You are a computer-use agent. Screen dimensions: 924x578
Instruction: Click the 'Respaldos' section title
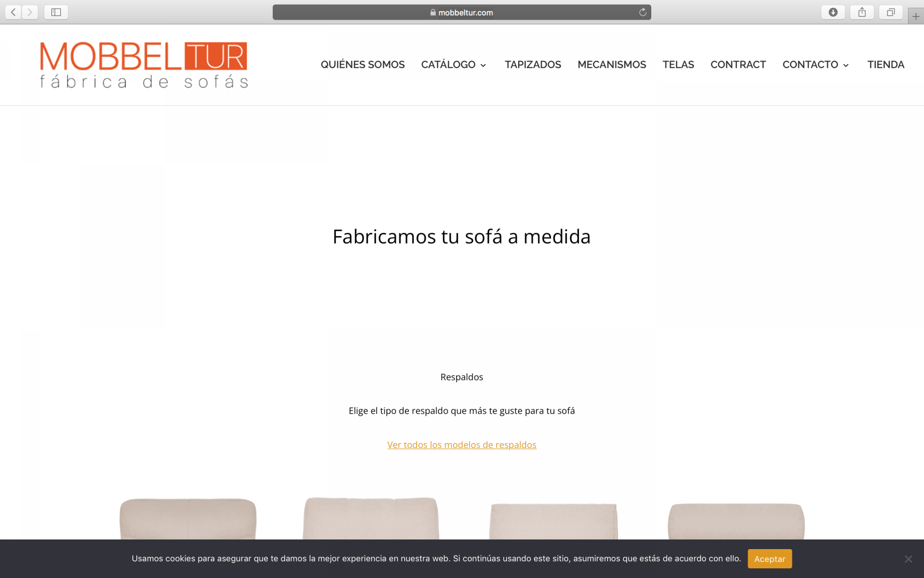[x=461, y=377]
